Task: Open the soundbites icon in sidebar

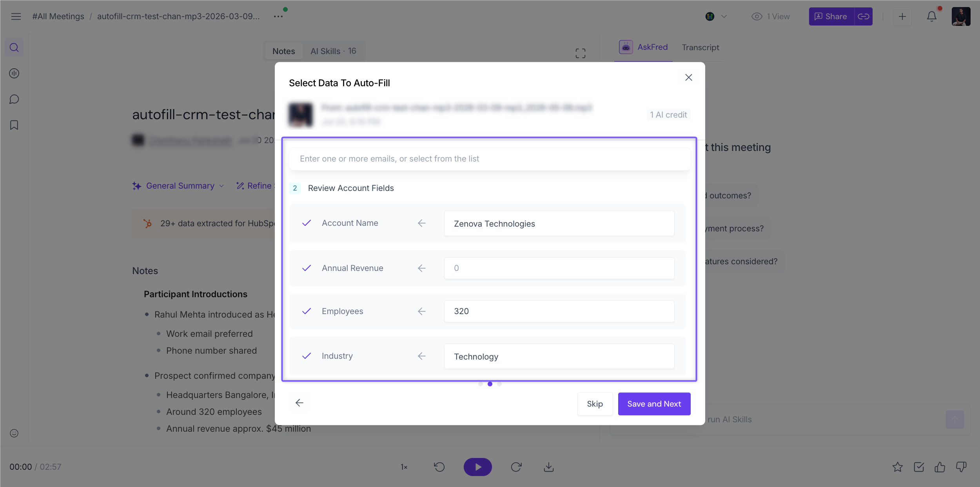Action: click(x=14, y=73)
